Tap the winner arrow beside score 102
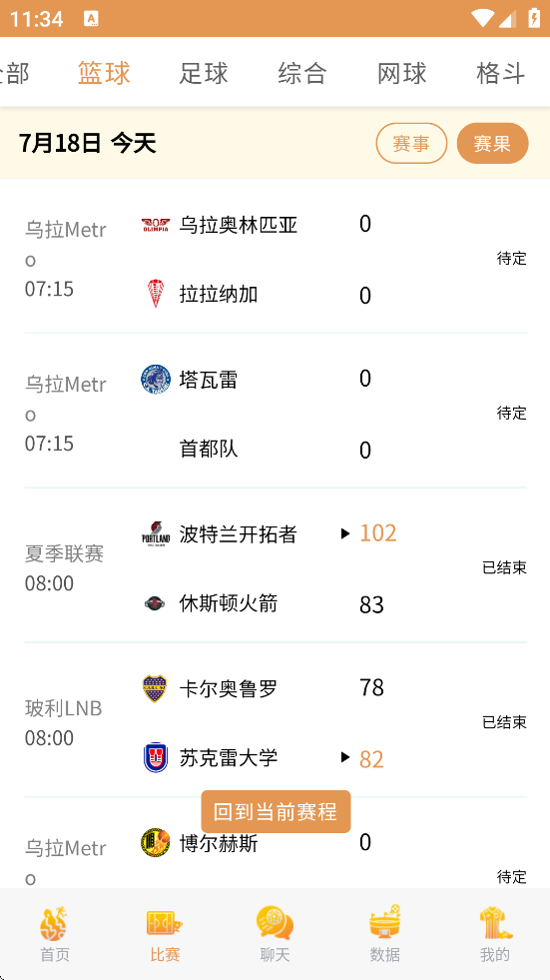Viewport: 550px width, 980px height. 345,533
